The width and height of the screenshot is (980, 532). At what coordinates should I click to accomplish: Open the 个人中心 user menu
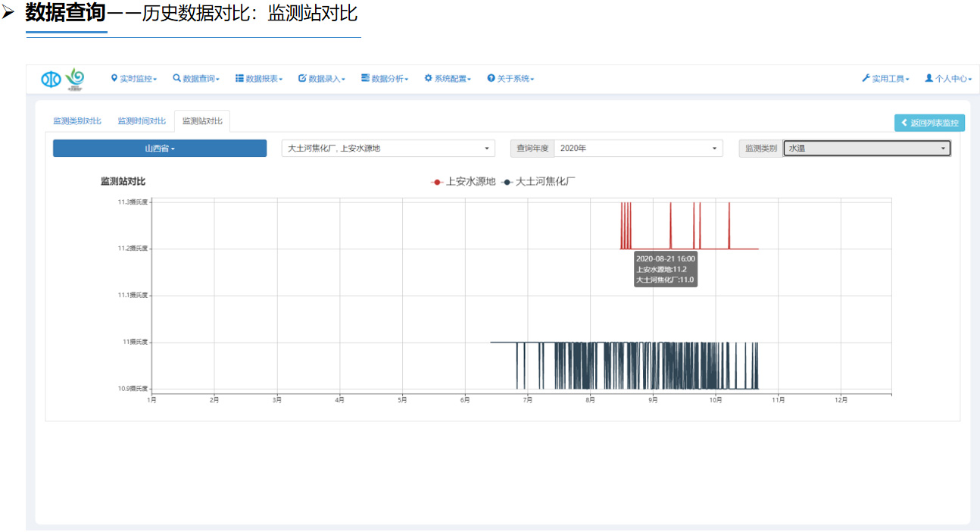click(x=948, y=79)
